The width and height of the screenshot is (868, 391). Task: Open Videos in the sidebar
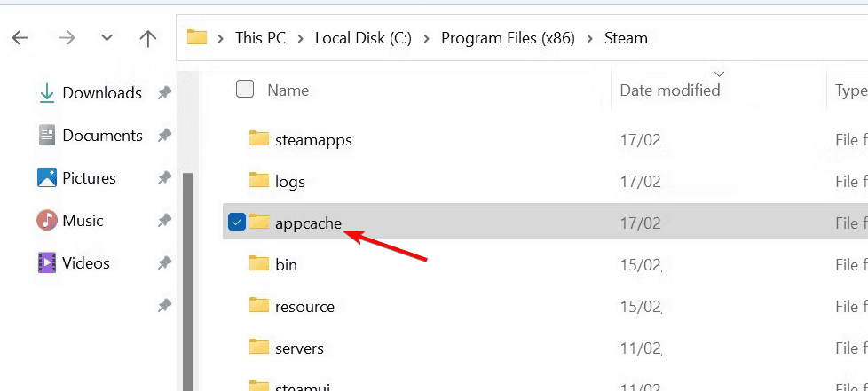point(86,263)
